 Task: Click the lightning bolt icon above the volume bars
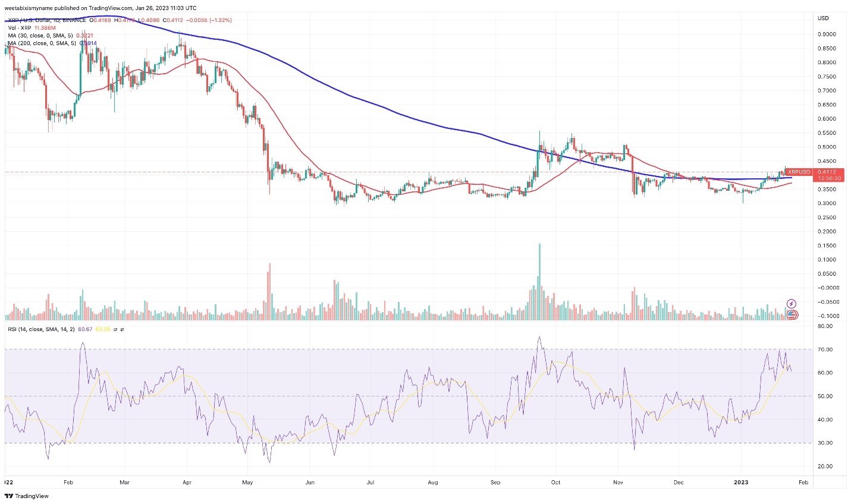pos(792,303)
